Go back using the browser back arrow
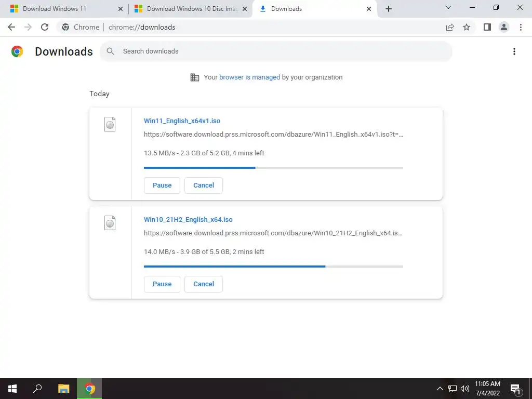Viewport: 532px width, 399px height. click(11, 27)
